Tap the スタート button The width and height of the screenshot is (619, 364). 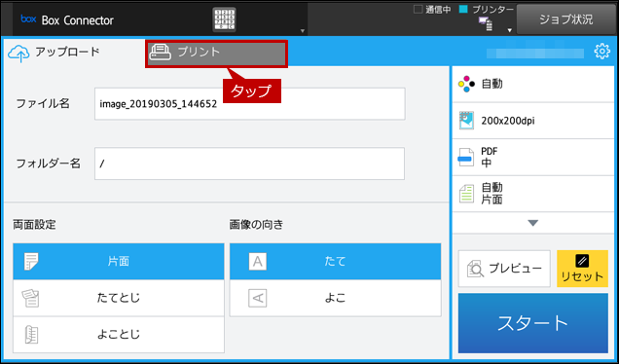[533, 323]
